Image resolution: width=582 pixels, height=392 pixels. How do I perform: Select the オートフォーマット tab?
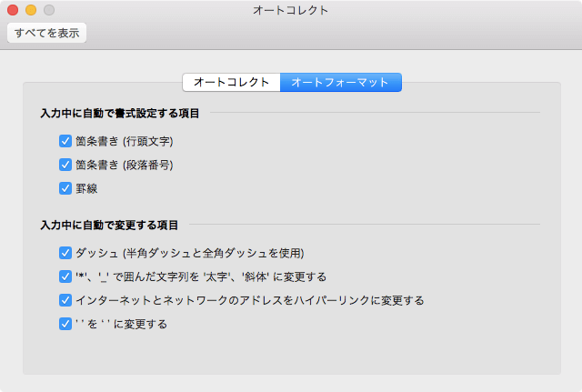tap(340, 82)
